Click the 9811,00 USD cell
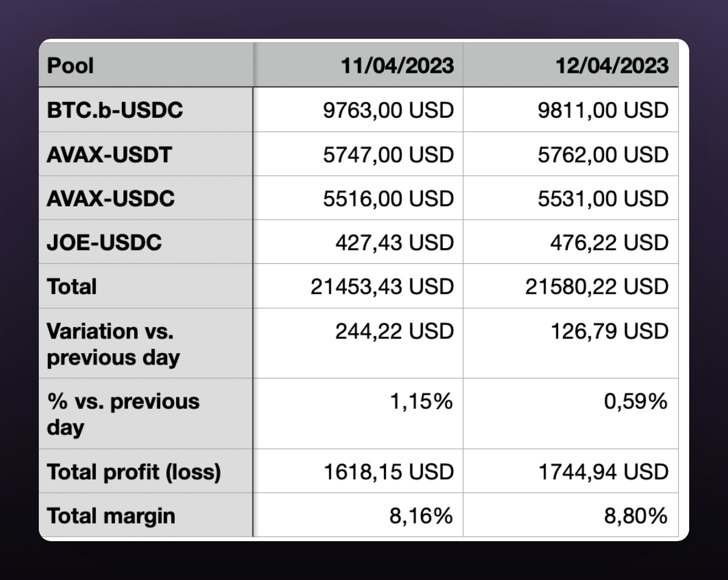 click(603, 110)
